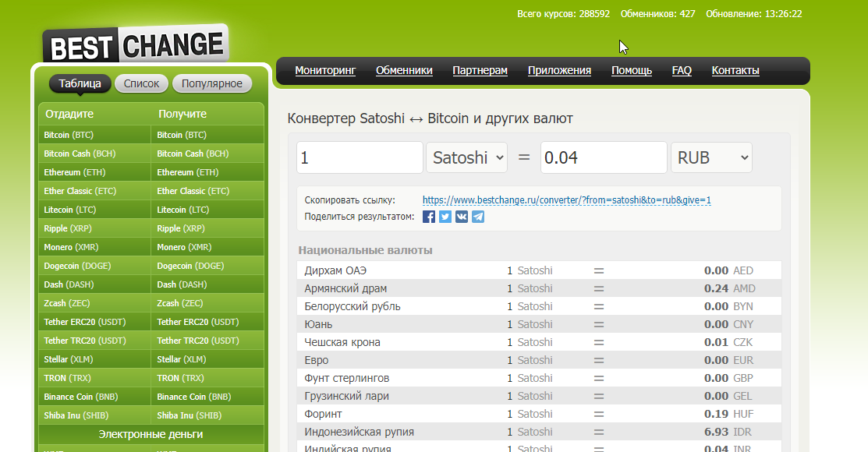Select Dash (DASH) in Получите column
The width and height of the screenshot is (868, 452).
point(207,284)
